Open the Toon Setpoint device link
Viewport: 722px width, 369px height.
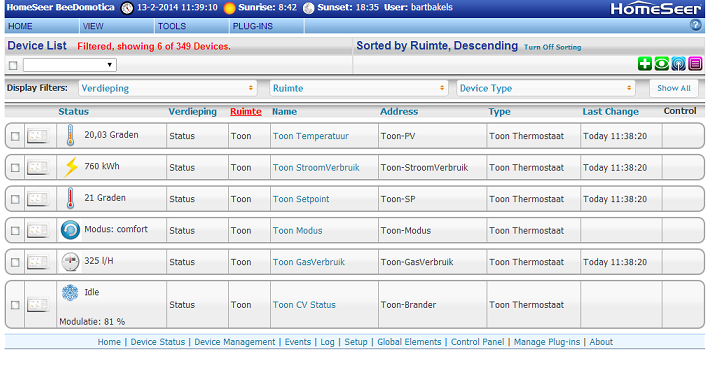[301, 199]
